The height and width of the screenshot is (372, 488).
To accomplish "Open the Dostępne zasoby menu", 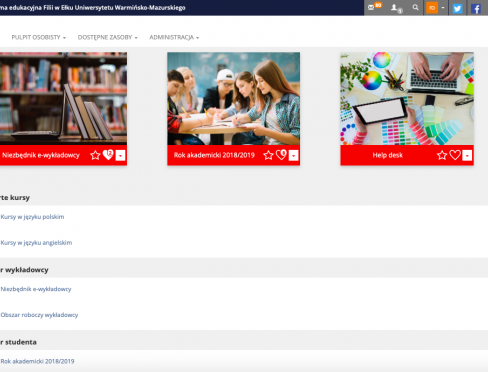I will (x=107, y=37).
